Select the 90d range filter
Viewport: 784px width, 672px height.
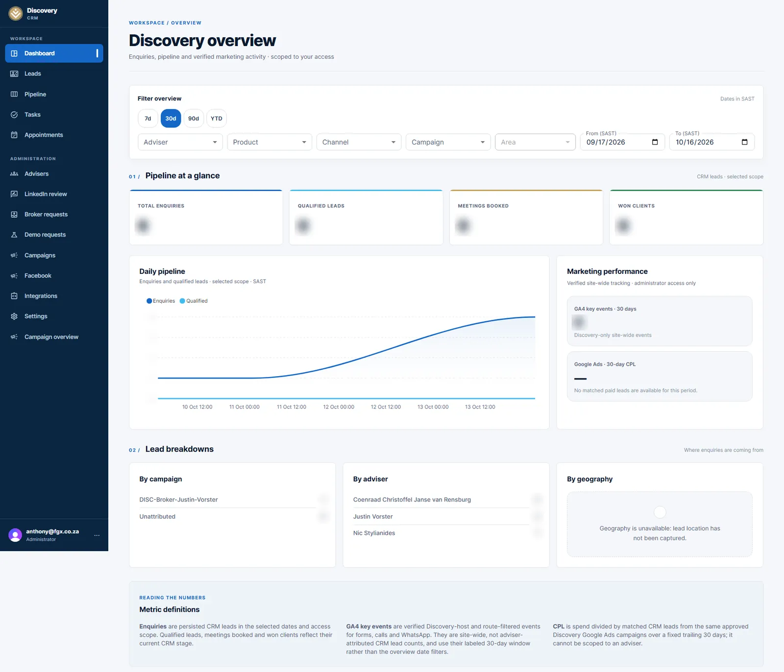click(194, 119)
